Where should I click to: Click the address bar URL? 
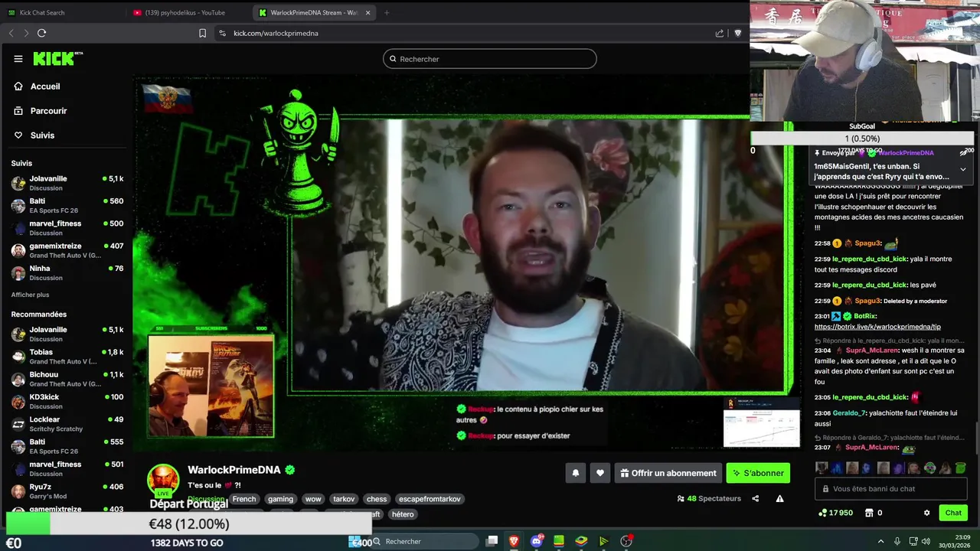[x=276, y=33]
